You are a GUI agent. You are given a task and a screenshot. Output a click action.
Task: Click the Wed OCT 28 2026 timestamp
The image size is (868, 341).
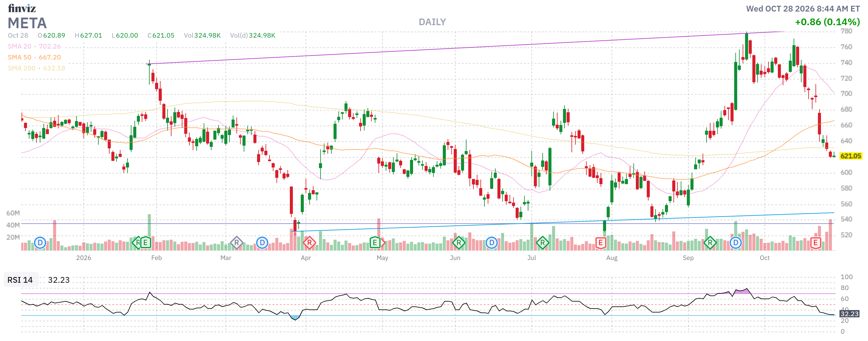pyautogui.click(x=803, y=8)
